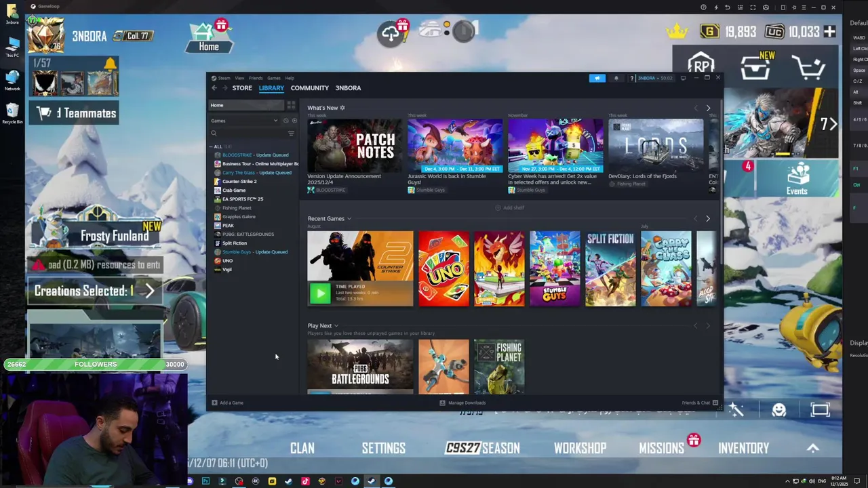Click Add a Game button
Viewport: 868px width, 488px height.
pos(227,403)
